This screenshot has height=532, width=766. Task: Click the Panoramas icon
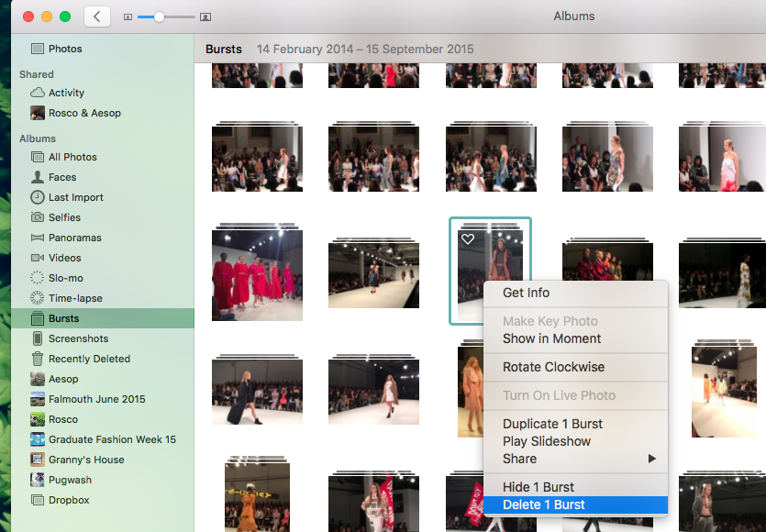(37, 238)
